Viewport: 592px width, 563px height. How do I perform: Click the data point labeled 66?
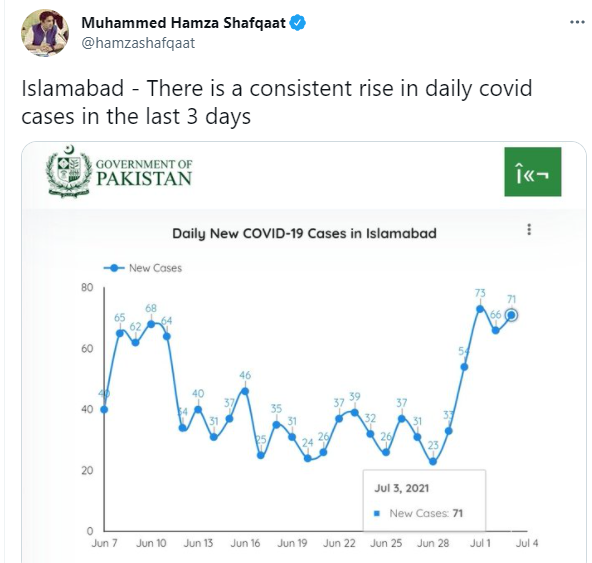tap(496, 330)
